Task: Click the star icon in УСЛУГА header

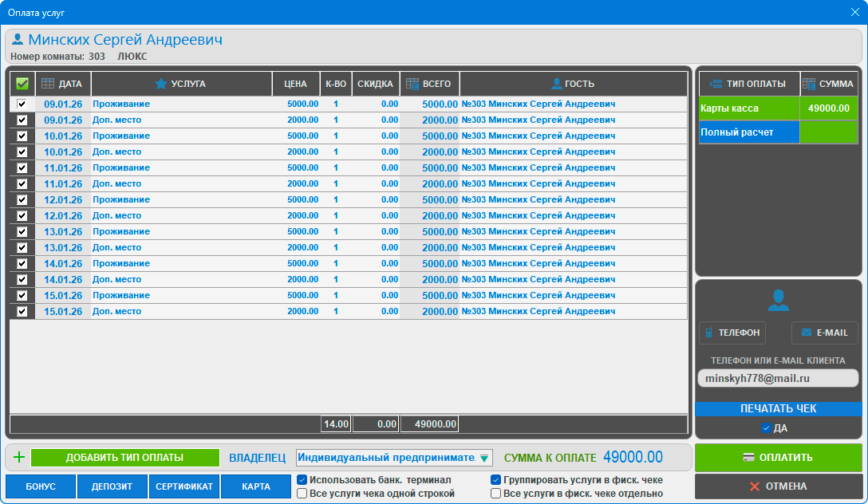Action: 161,84
